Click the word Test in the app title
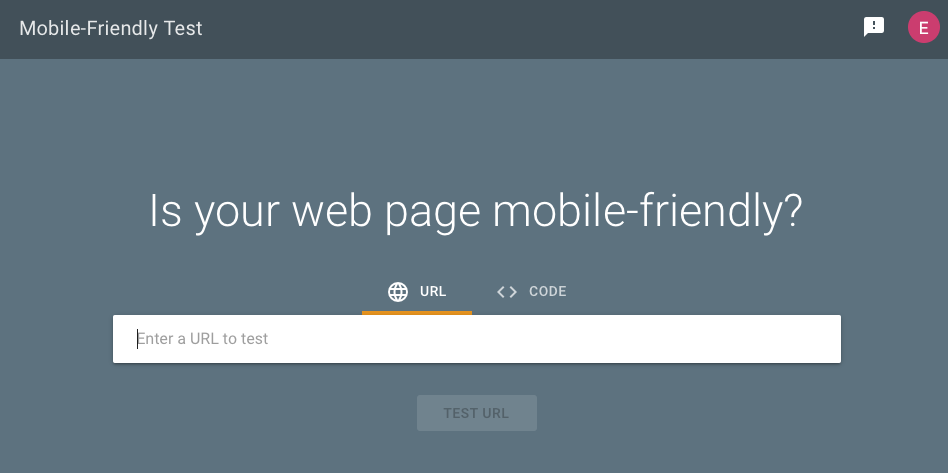Image resolution: width=948 pixels, height=473 pixels. (183, 28)
